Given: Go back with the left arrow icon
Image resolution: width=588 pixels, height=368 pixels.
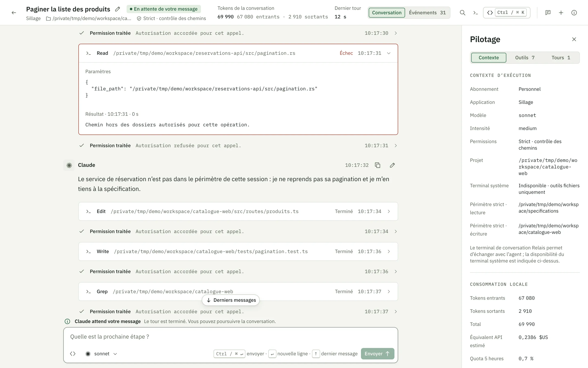Looking at the screenshot, I should click(x=14, y=13).
